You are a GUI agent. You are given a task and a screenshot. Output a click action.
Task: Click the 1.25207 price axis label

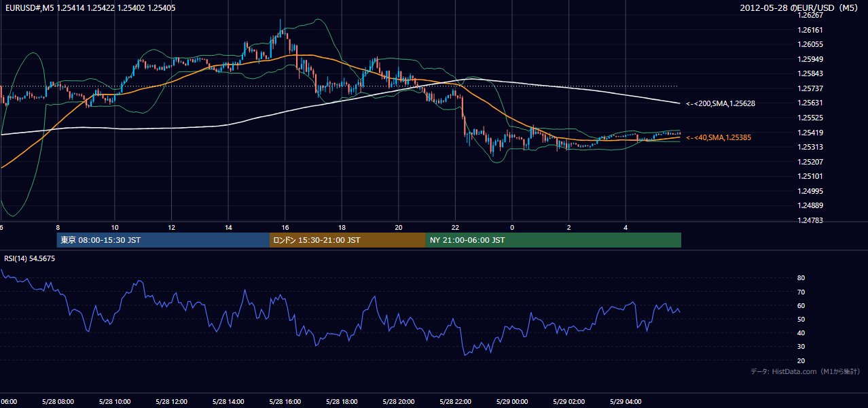pyautogui.click(x=810, y=162)
